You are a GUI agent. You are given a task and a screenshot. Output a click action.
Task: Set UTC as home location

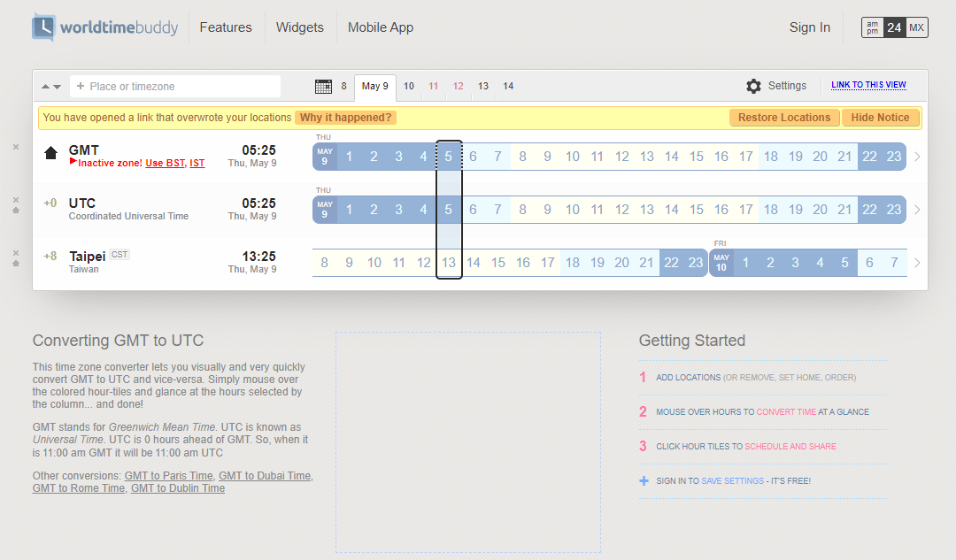(16, 211)
